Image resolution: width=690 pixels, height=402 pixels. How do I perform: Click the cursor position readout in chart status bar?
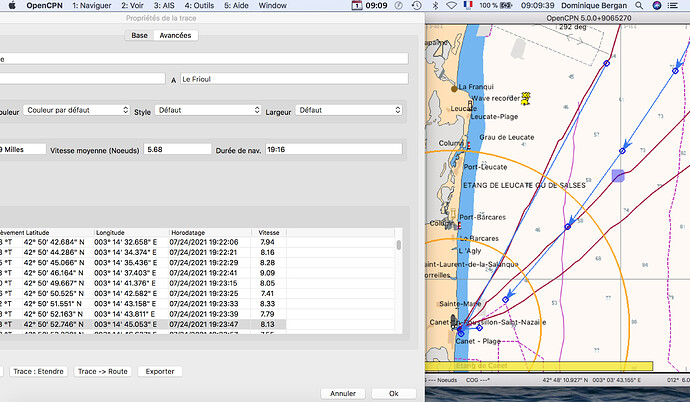click(x=591, y=380)
